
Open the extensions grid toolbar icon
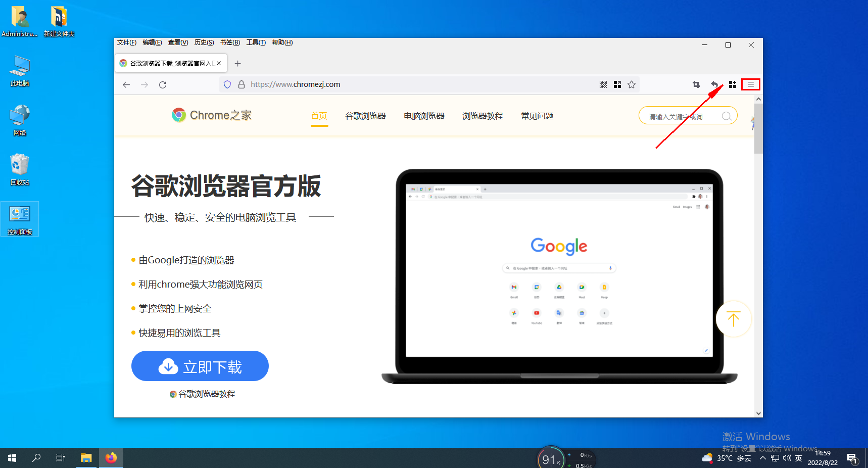pyautogui.click(x=733, y=84)
